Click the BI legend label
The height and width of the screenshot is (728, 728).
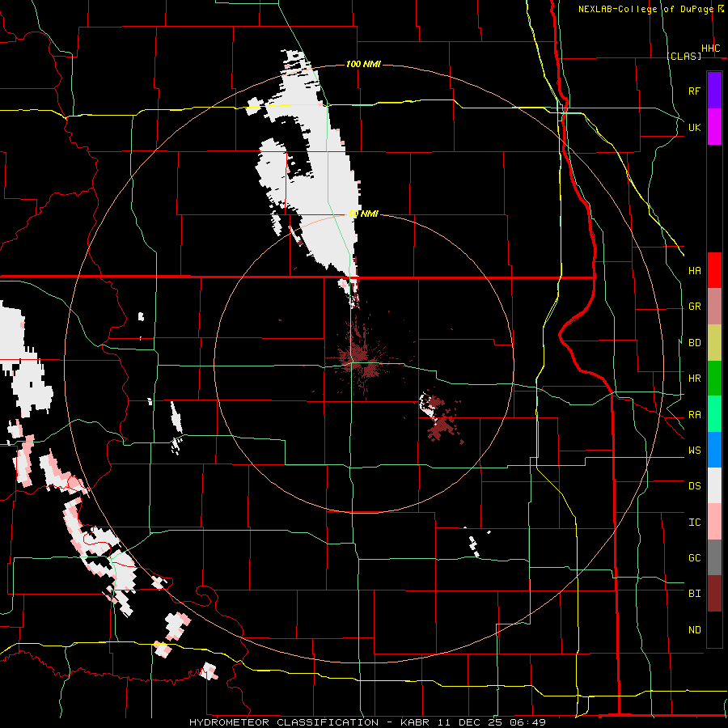point(695,594)
